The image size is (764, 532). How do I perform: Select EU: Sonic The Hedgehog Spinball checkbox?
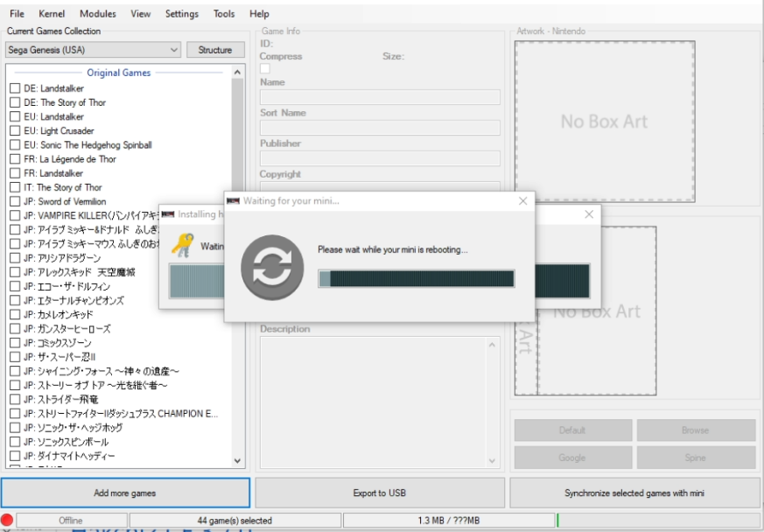(x=15, y=144)
